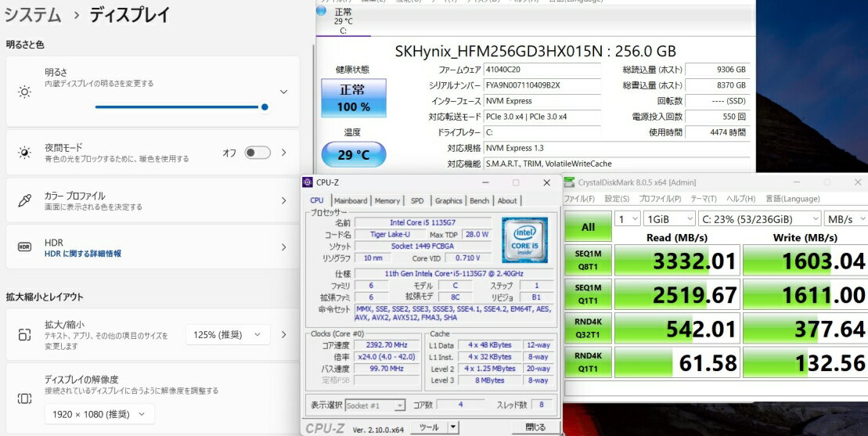Click the brightness sun icon
The width and height of the screenshot is (868, 436).
(x=25, y=92)
